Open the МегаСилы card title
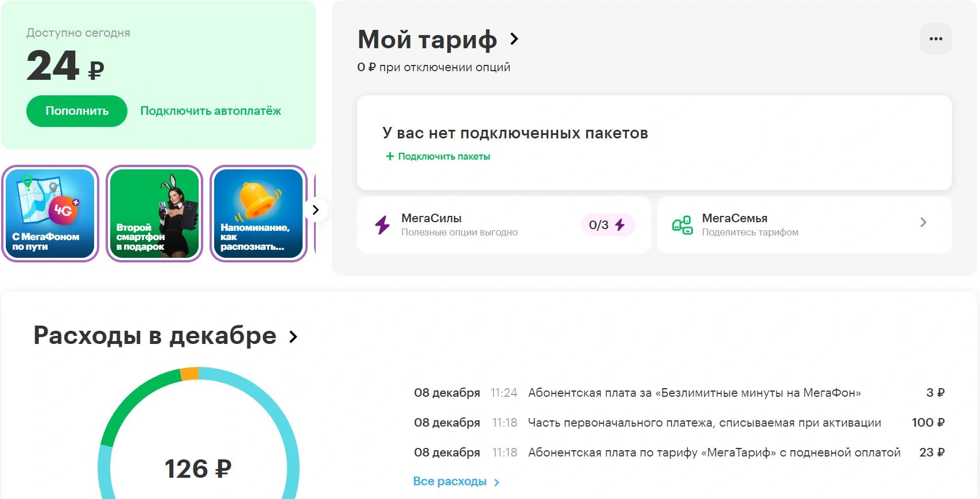 [431, 218]
